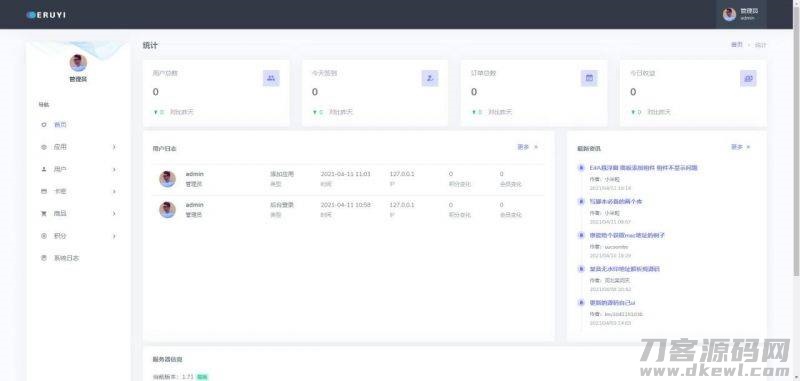Click the administrator avatar in the sidebar
Image resolution: width=800 pixels, height=381 pixels.
(x=78, y=63)
